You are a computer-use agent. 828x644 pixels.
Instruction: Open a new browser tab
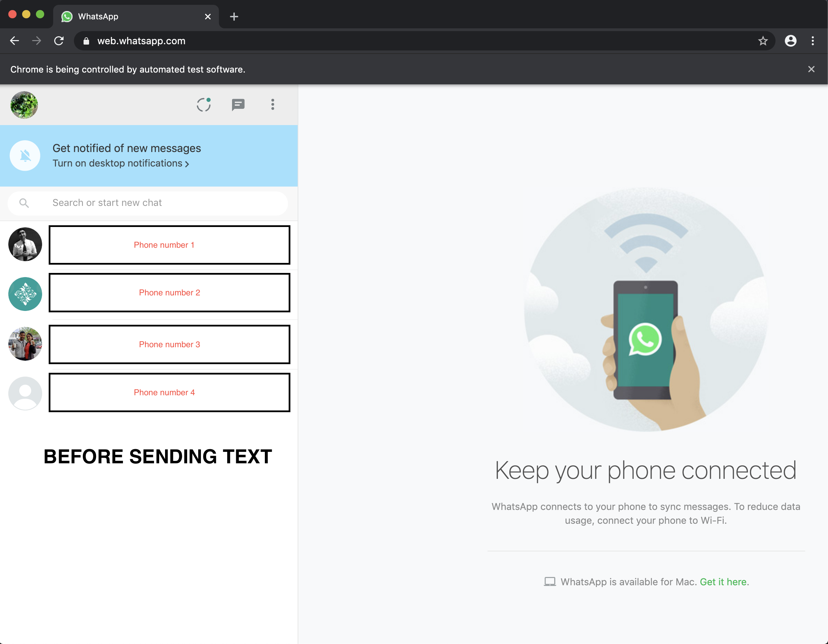234,16
